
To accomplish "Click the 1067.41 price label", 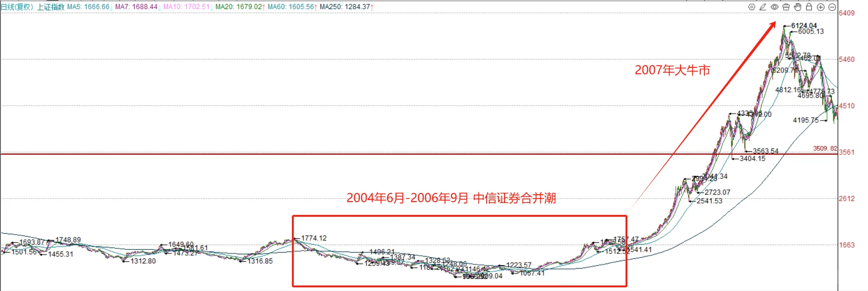I will coord(532,273).
